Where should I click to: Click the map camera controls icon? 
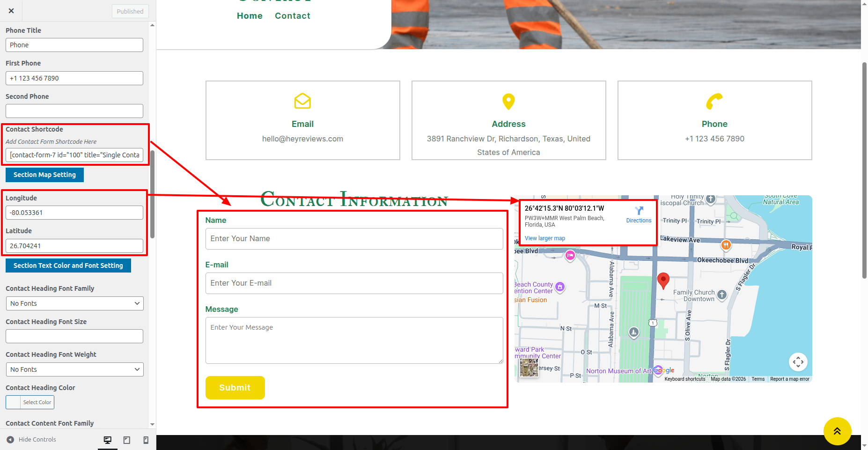coord(798,362)
